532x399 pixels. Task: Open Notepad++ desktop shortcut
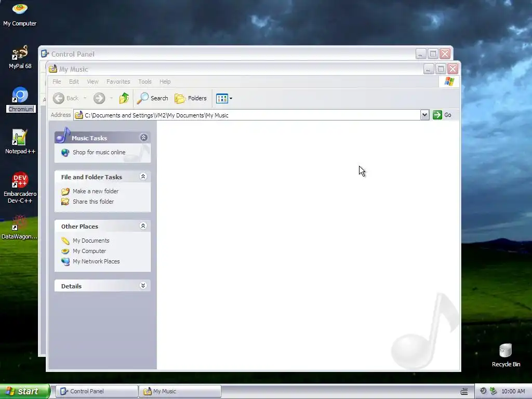[20, 142]
